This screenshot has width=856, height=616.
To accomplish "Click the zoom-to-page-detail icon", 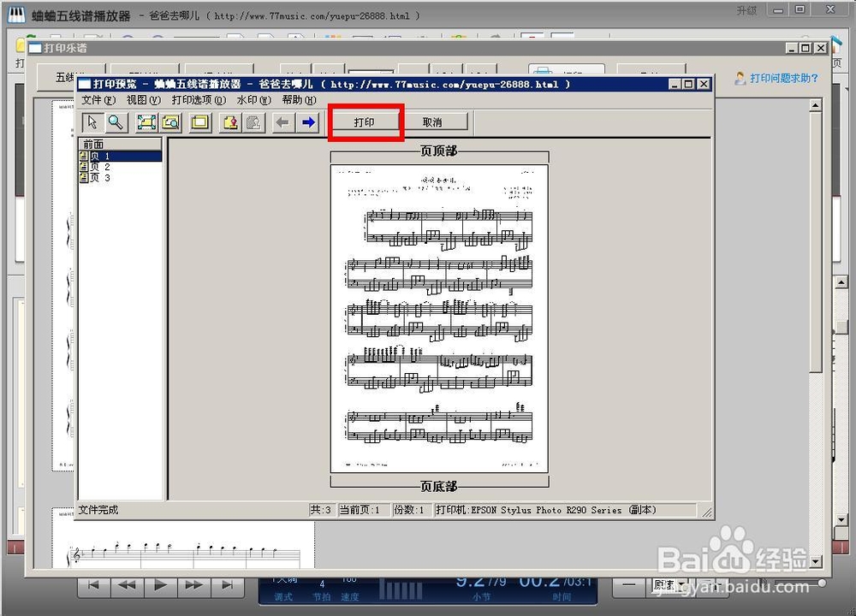I will [x=170, y=122].
